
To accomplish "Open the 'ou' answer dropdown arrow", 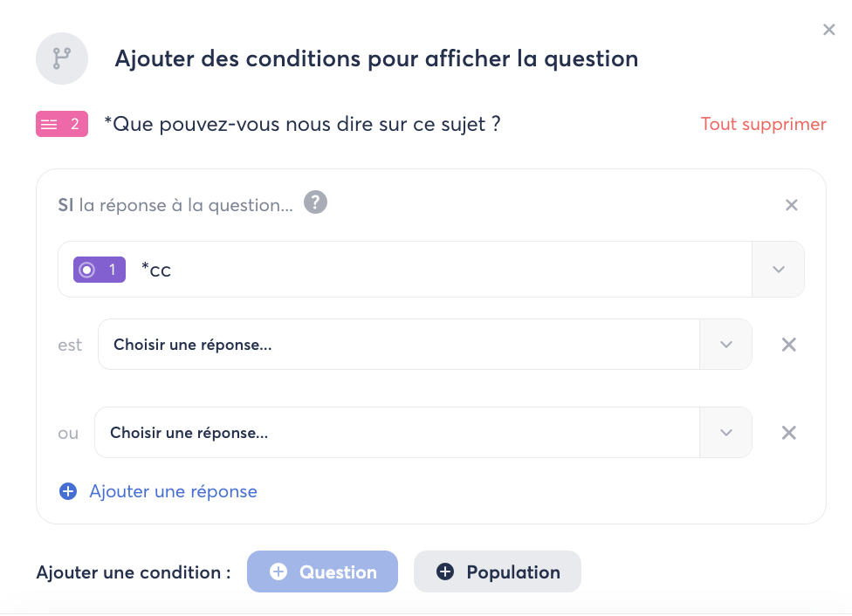I will point(726,433).
